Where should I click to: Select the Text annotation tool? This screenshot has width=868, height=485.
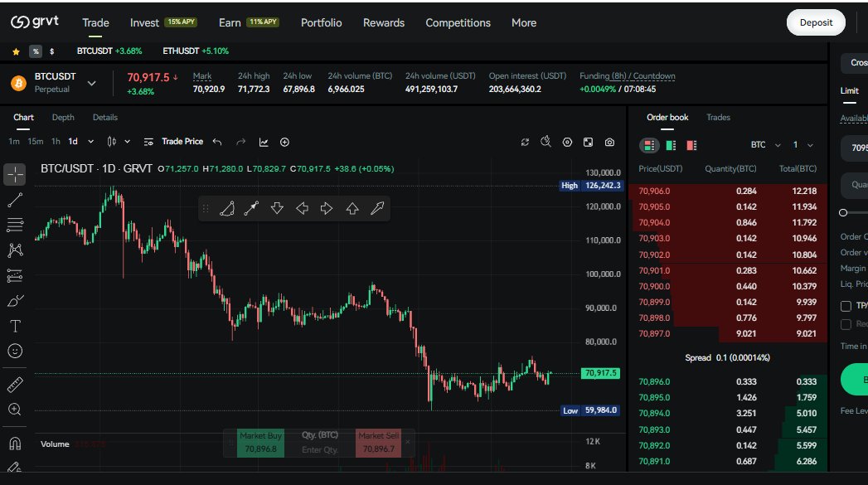[x=15, y=326]
